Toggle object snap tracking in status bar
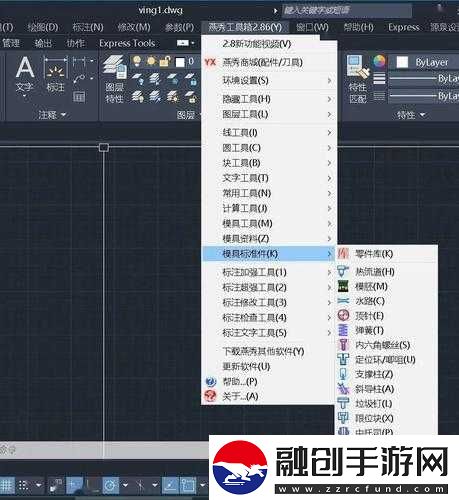This screenshot has width=459, height=500. pos(170,485)
